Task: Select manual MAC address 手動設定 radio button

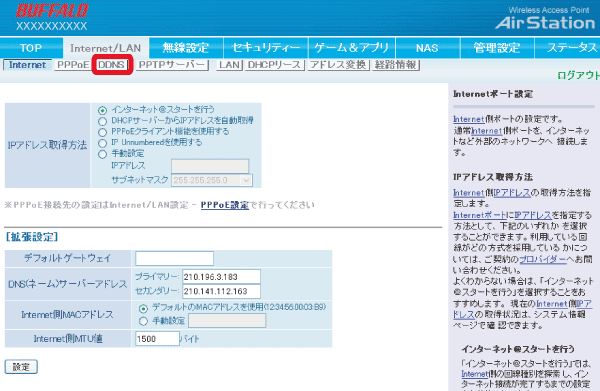Action: pos(143,321)
